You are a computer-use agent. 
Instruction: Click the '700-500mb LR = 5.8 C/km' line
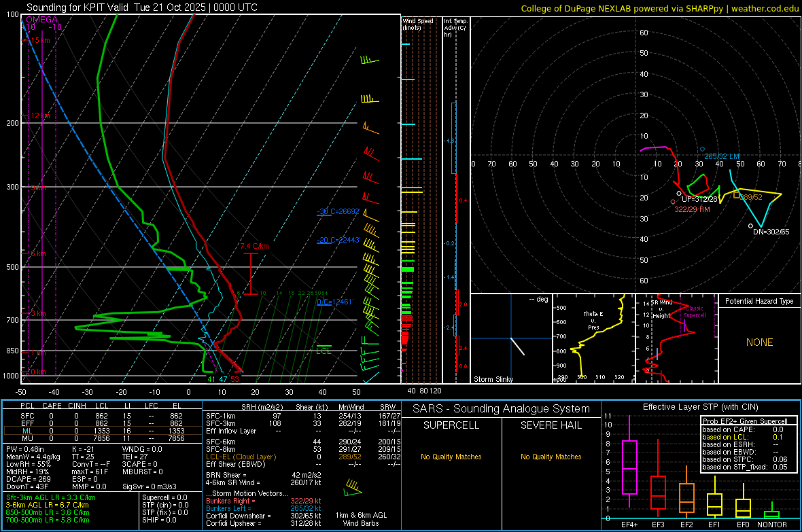click(x=48, y=520)
